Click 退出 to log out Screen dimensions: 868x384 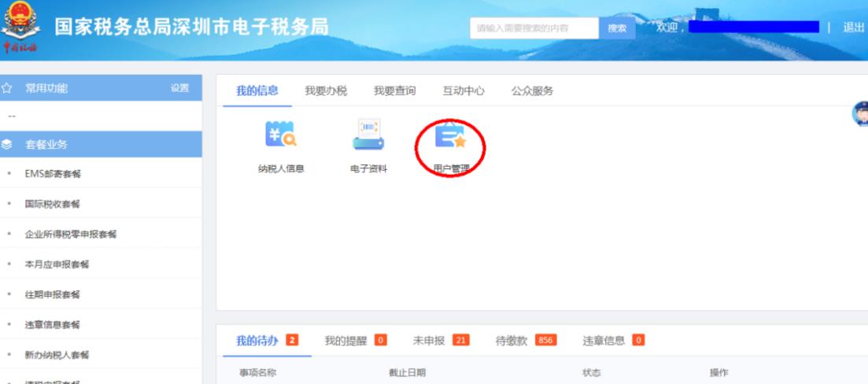click(853, 28)
